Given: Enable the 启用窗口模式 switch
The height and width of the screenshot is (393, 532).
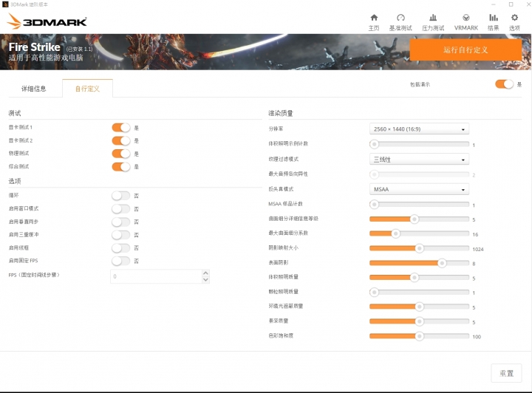Looking at the screenshot, I should [x=120, y=208].
